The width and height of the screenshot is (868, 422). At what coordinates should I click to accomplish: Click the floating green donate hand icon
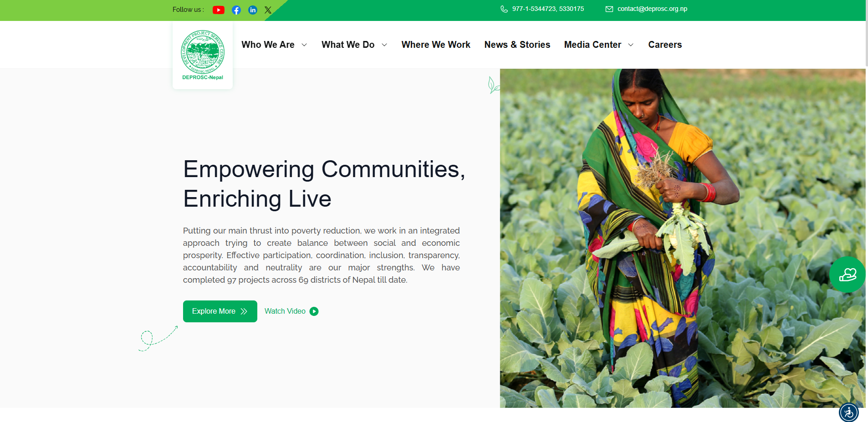pyautogui.click(x=847, y=275)
